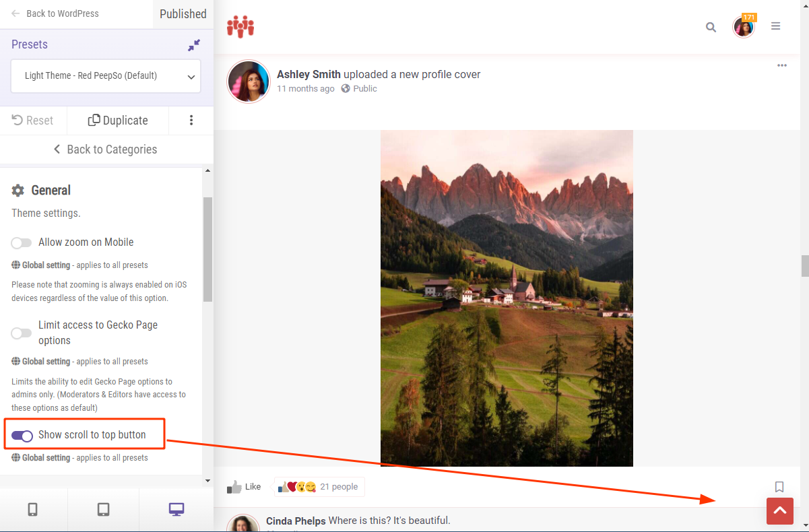Click the Public globe privacy icon
The image size is (809, 532).
coord(346,89)
